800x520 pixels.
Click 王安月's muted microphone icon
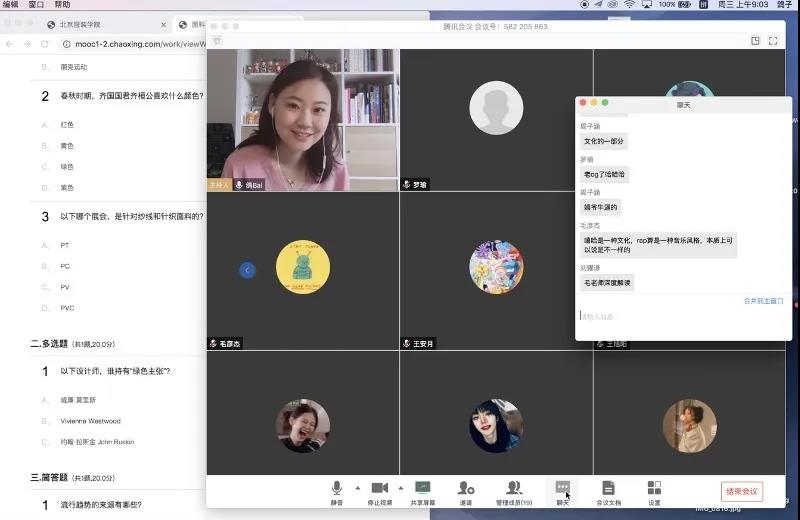coord(407,343)
